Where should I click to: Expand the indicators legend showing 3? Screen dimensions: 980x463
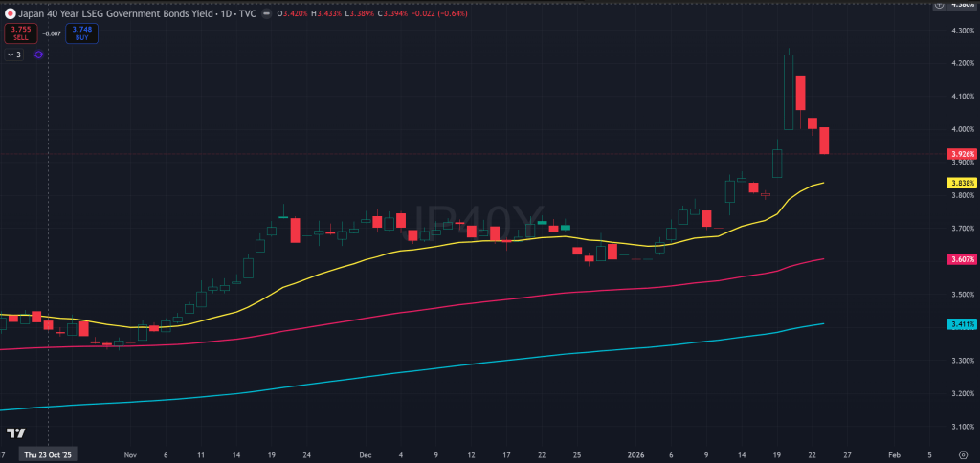pyautogui.click(x=14, y=55)
